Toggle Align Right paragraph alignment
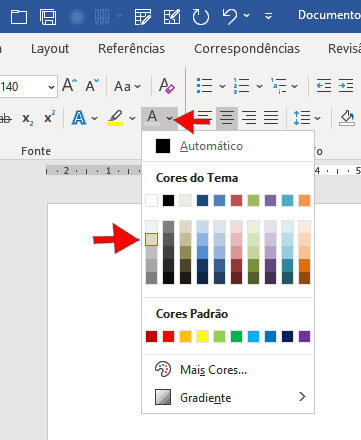This screenshot has height=440, width=361. 249,118
